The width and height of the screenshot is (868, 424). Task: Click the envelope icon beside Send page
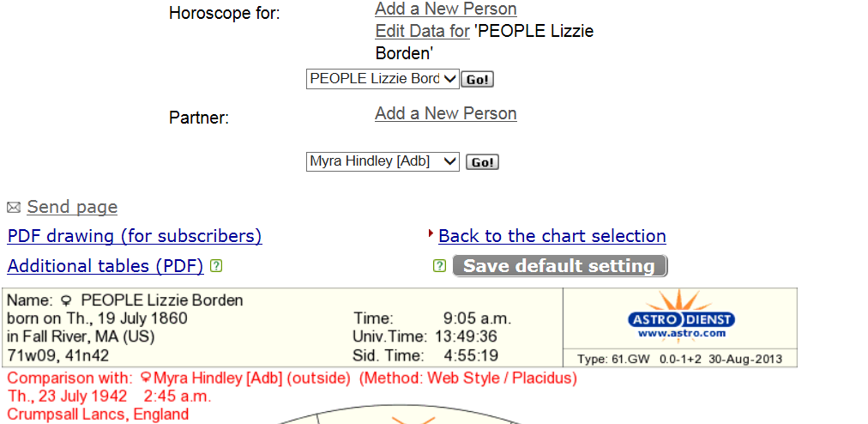click(13, 208)
